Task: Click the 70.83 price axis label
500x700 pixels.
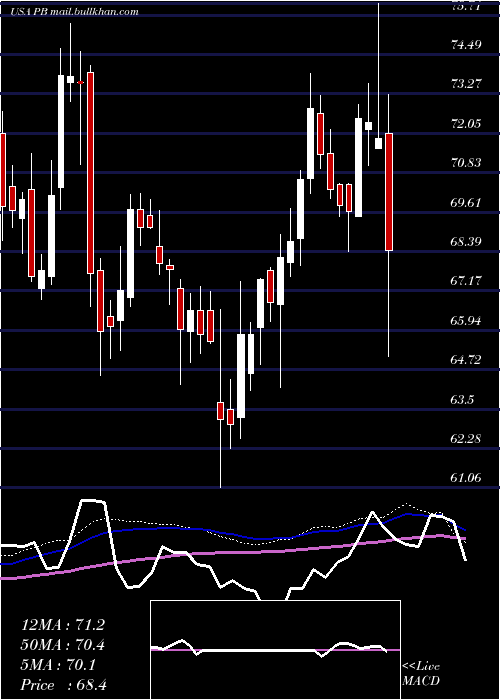Action: point(466,162)
